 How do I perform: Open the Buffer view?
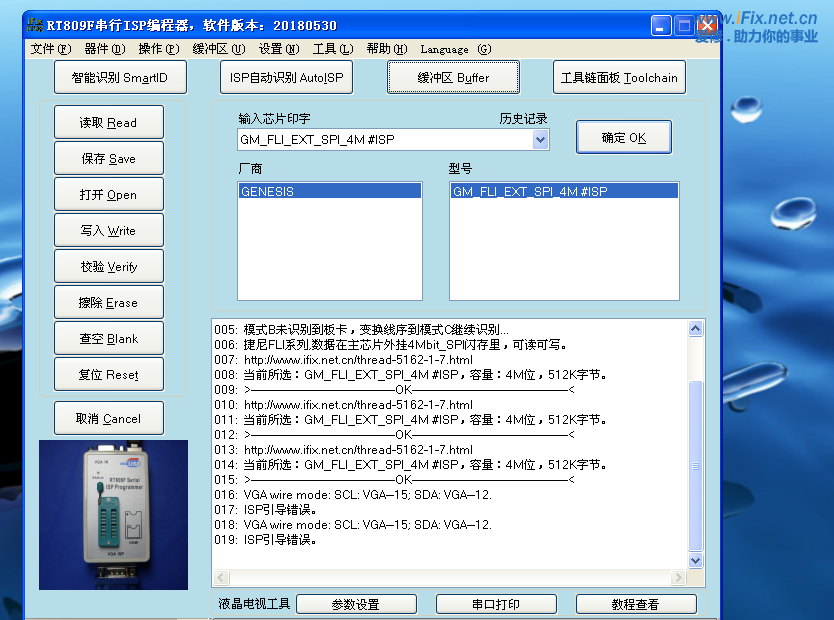[x=453, y=78]
